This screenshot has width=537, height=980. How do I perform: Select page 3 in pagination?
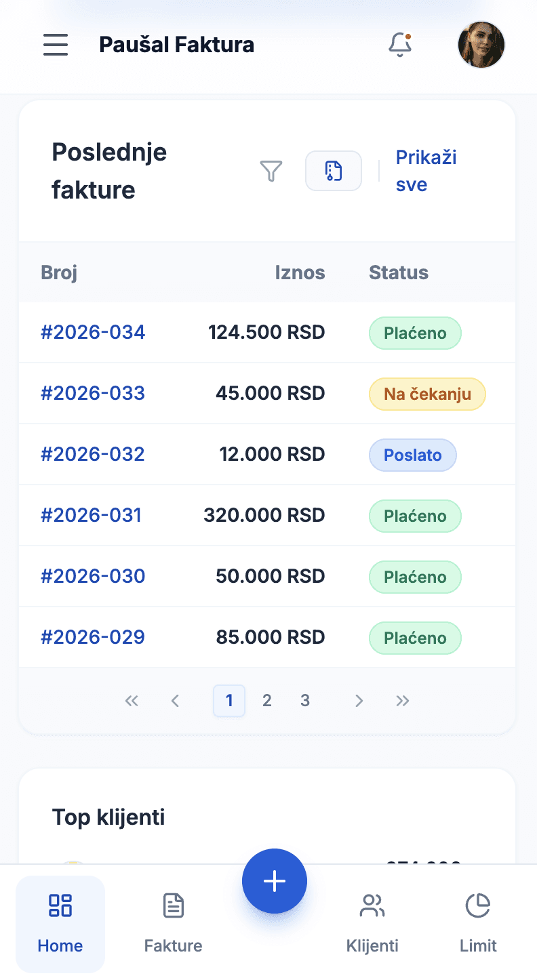point(305,701)
